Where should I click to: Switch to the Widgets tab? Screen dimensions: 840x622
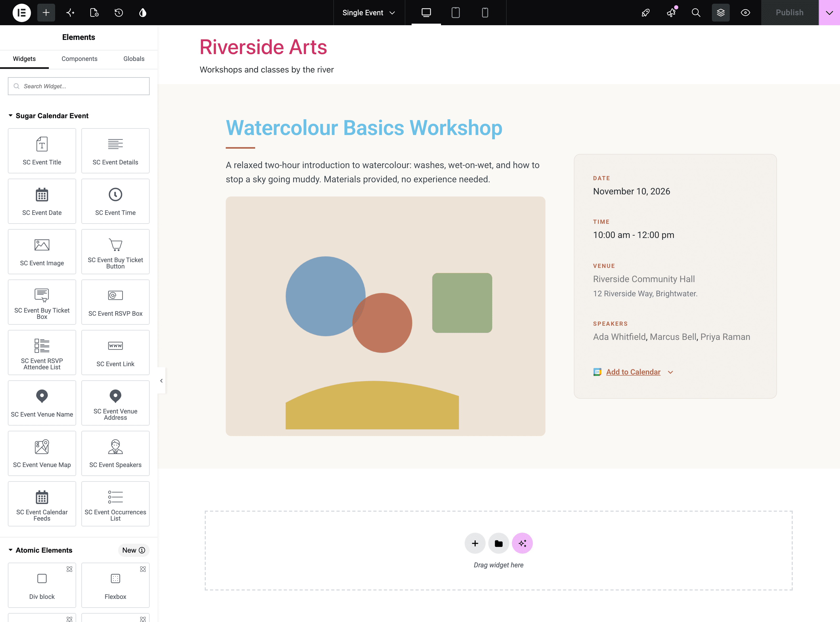[24, 59]
